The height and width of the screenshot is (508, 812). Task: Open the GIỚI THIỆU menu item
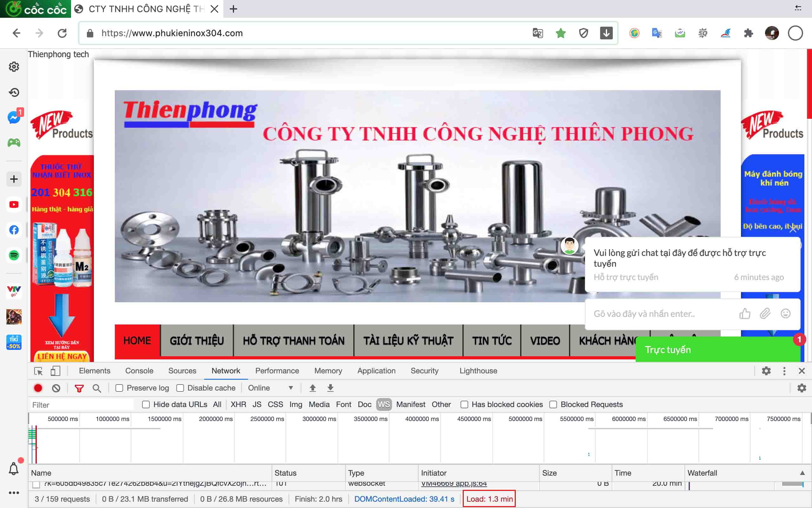pyautogui.click(x=197, y=341)
